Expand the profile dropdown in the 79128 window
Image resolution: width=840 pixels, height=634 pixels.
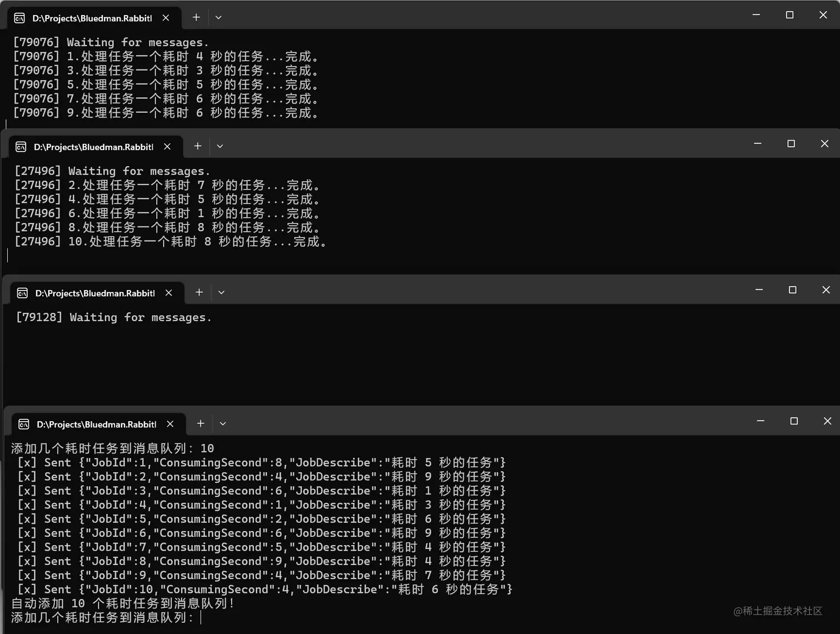click(221, 292)
